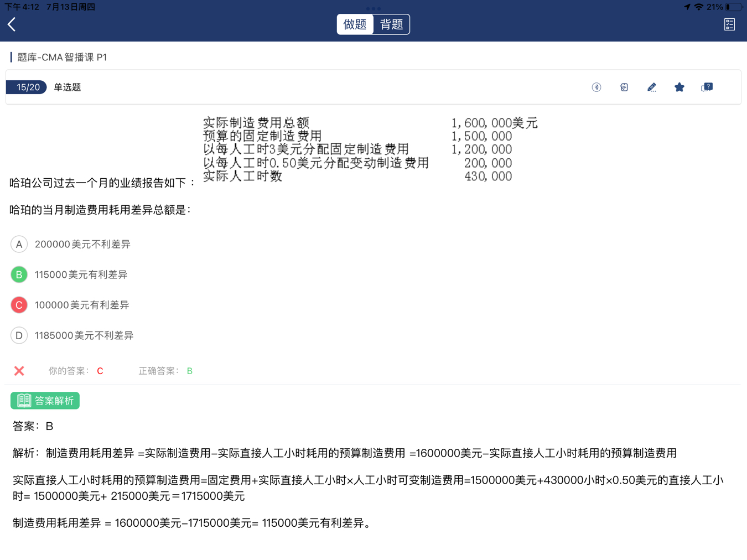Tap the 15/20 question counter badge
The image size is (747, 560).
click(27, 87)
